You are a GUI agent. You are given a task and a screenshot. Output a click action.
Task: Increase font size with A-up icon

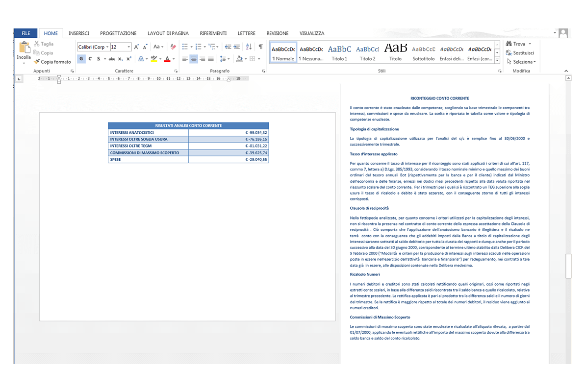coord(136,47)
